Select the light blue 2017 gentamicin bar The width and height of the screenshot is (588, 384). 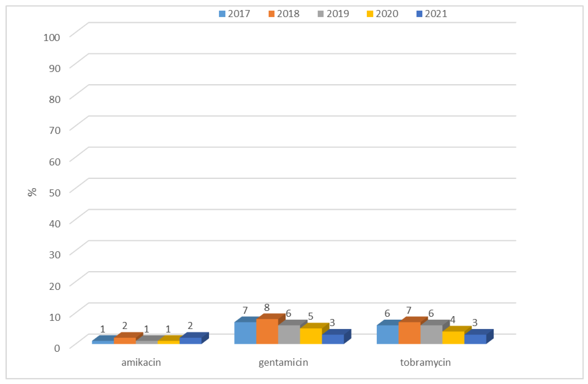coord(245,333)
